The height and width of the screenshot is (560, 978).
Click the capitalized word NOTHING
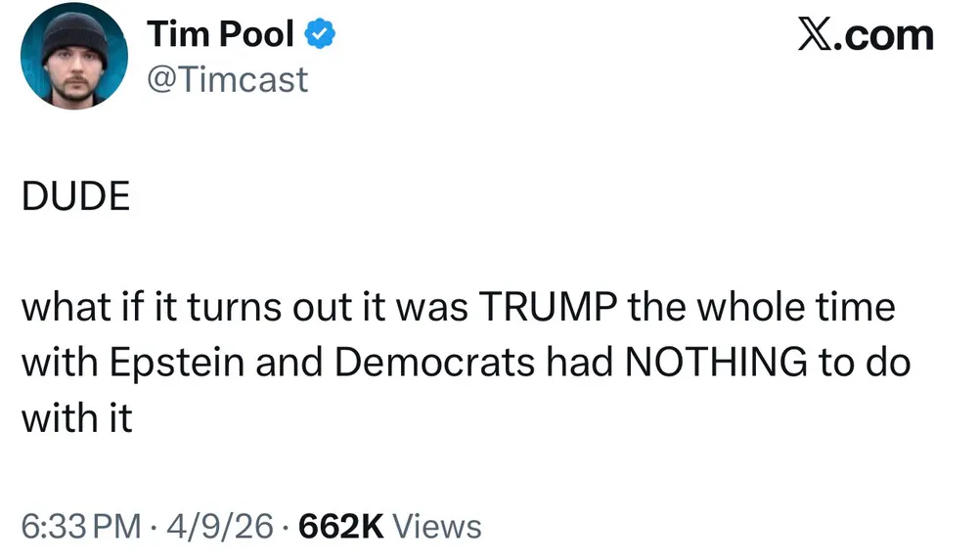point(708,364)
